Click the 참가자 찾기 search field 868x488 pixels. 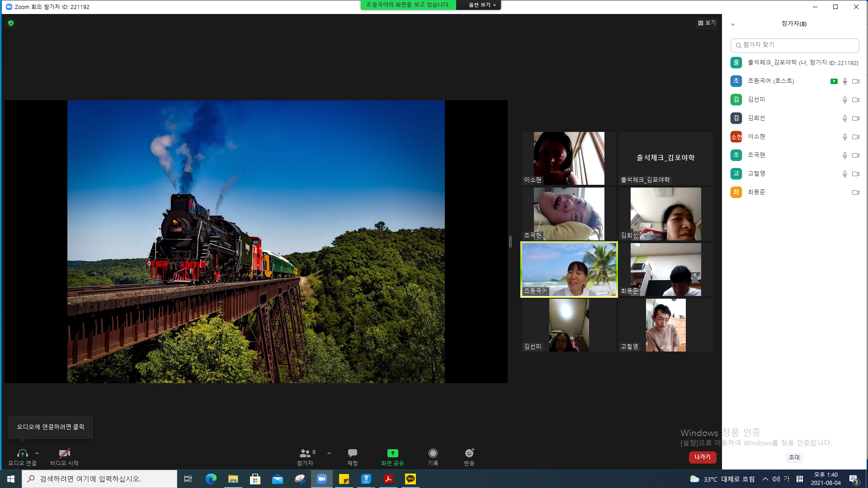[795, 45]
